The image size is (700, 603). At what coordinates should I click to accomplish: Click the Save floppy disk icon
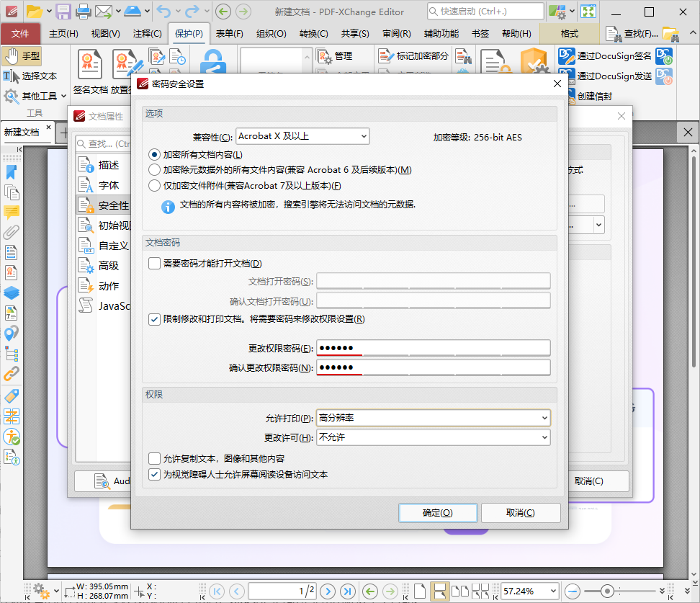[63, 12]
